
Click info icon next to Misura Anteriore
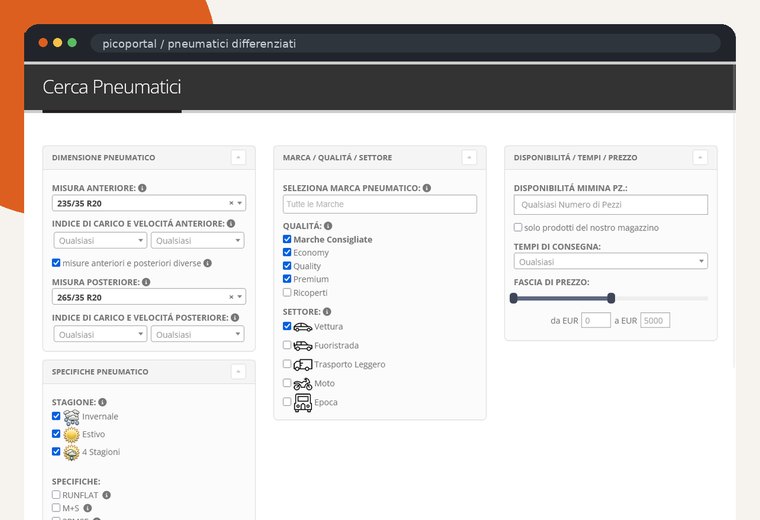coord(142,188)
